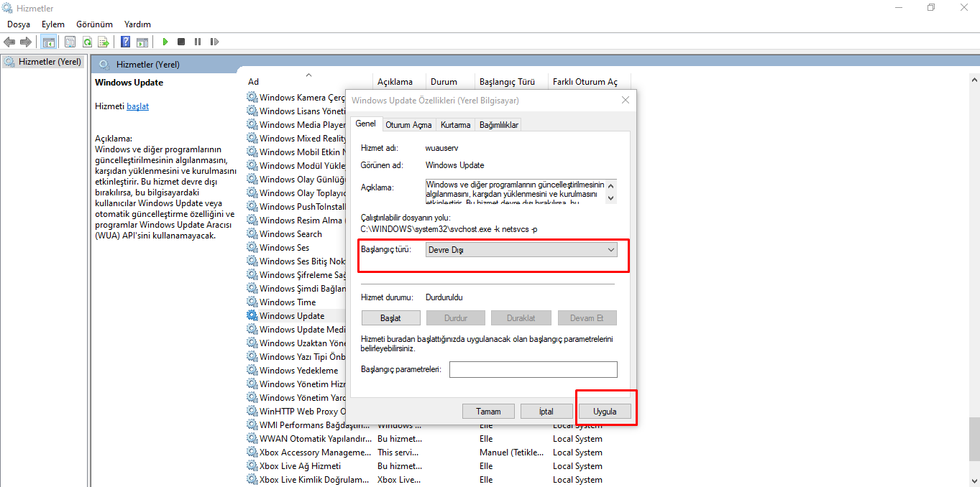Select the Genel tab
The image size is (980, 487).
pyautogui.click(x=366, y=124)
